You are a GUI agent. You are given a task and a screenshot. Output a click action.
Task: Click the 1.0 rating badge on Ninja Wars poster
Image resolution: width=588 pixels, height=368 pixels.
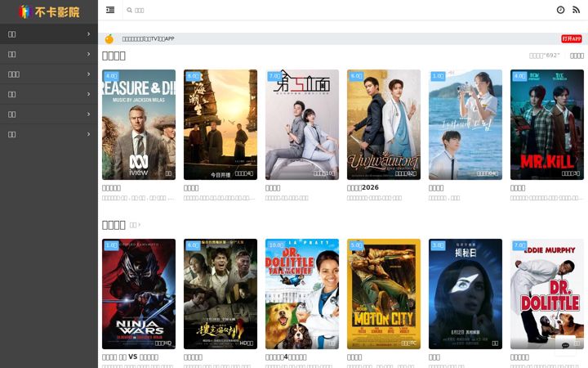point(111,245)
